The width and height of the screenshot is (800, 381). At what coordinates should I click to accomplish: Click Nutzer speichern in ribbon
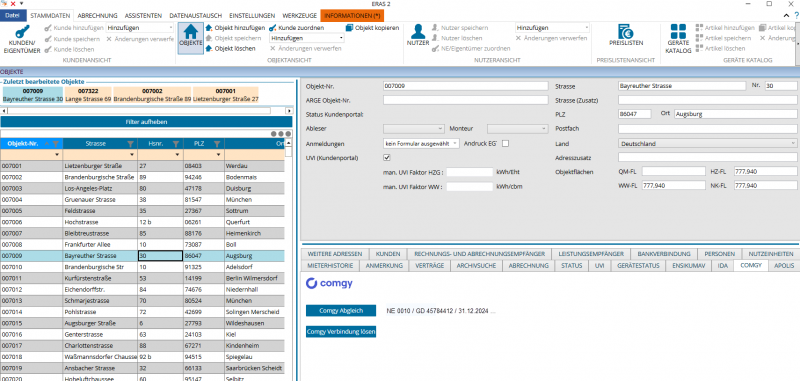460,28
